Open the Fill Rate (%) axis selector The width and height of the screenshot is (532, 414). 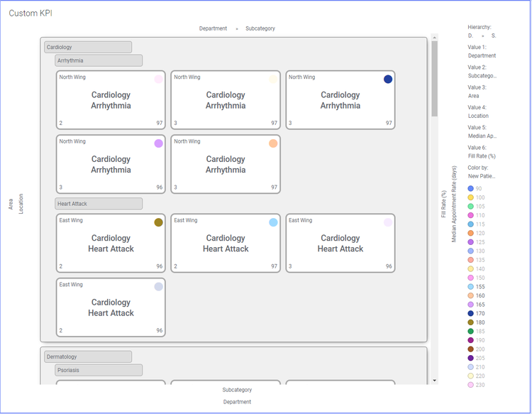(443, 204)
